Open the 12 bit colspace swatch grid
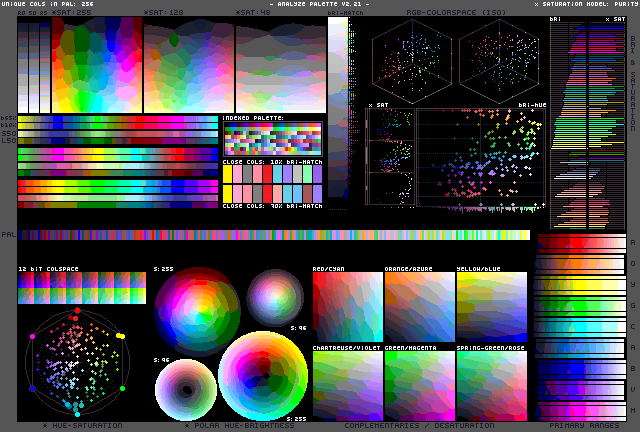The width and height of the screenshot is (640, 432). (82, 288)
